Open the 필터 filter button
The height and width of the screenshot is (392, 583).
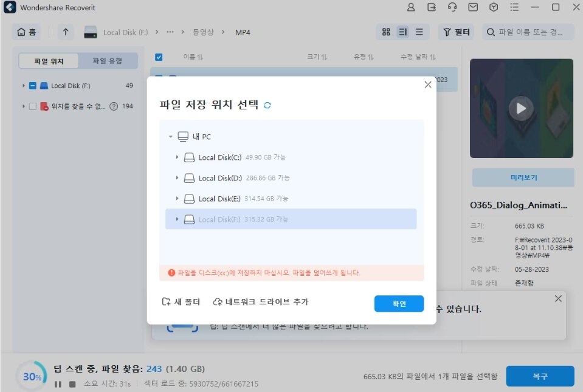[x=456, y=32]
